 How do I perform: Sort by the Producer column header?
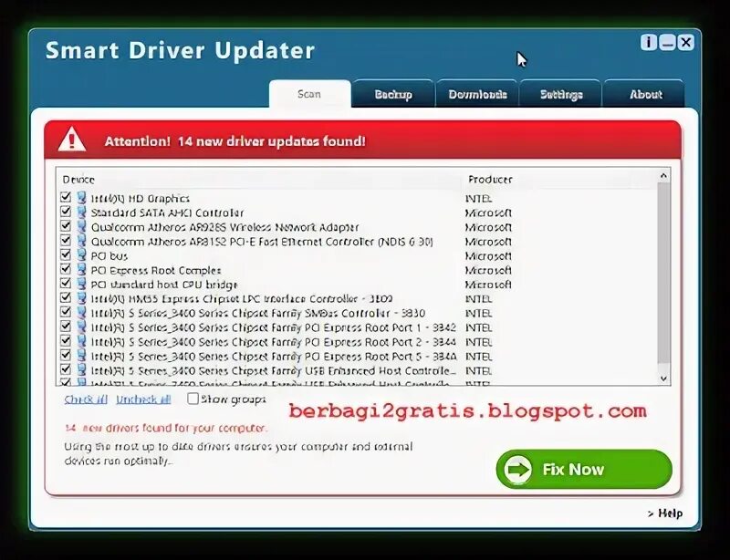pos(490,180)
